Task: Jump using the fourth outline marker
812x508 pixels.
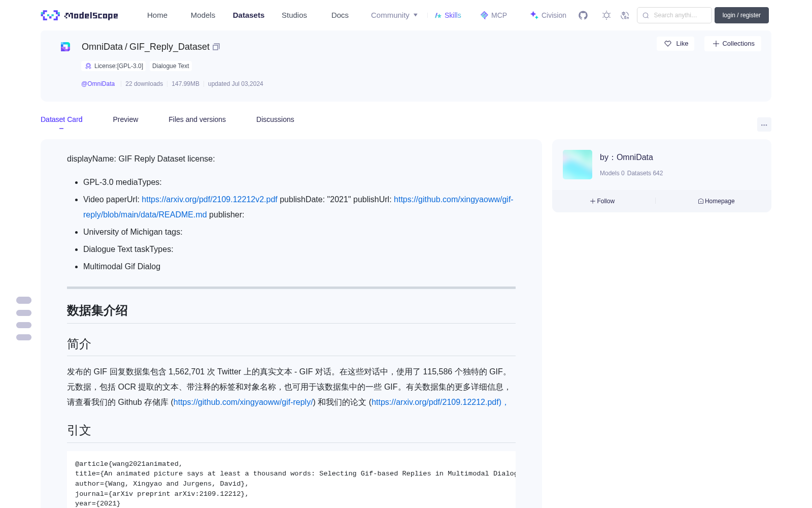Action: [x=24, y=337]
